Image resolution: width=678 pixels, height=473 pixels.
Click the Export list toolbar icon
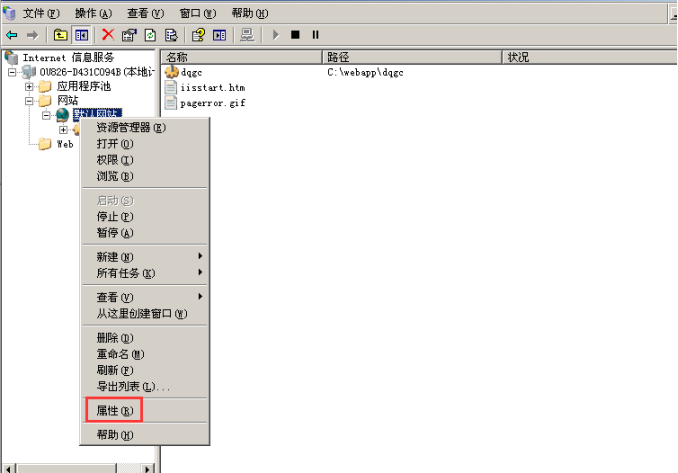pos(170,35)
